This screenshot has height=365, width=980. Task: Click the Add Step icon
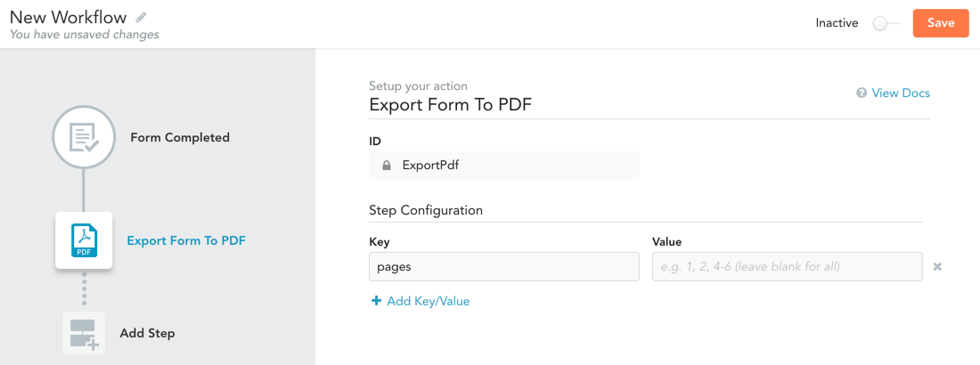(x=84, y=333)
